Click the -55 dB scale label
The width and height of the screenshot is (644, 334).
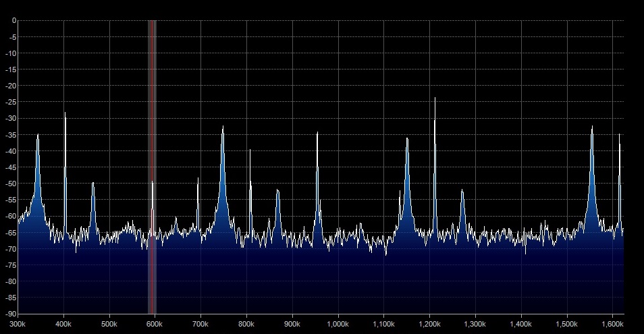[11, 200]
